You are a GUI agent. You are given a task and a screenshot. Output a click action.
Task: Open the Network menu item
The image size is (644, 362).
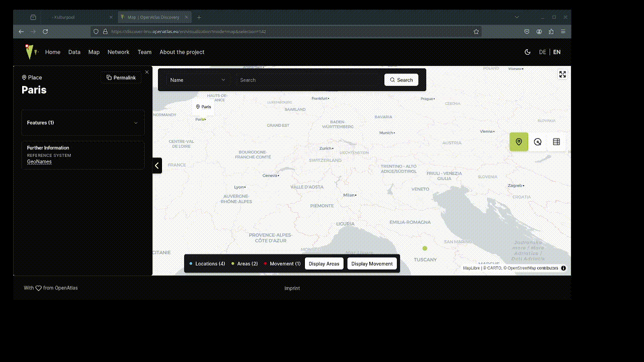(x=118, y=52)
